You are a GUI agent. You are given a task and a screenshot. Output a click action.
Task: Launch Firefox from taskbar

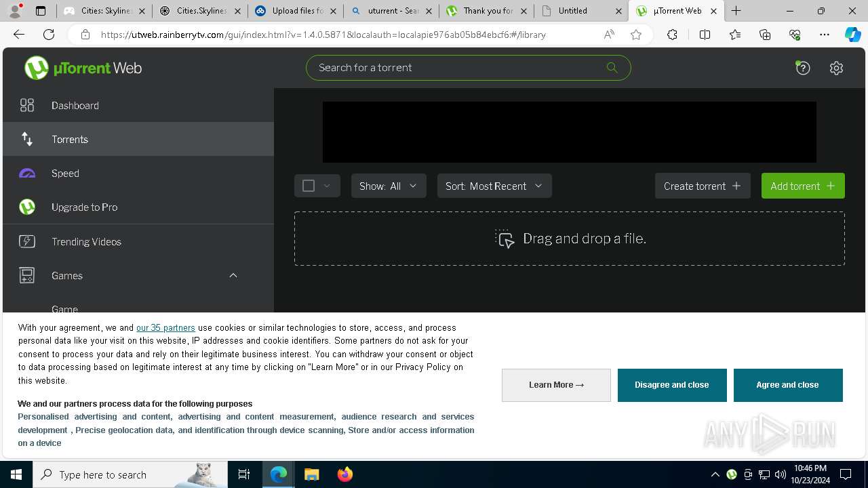click(344, 474)
